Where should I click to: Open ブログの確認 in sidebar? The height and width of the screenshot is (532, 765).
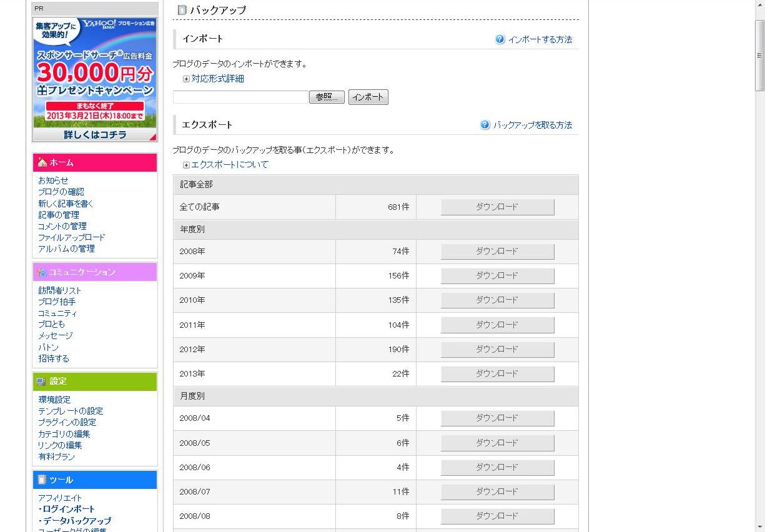(x=61, y=192)
